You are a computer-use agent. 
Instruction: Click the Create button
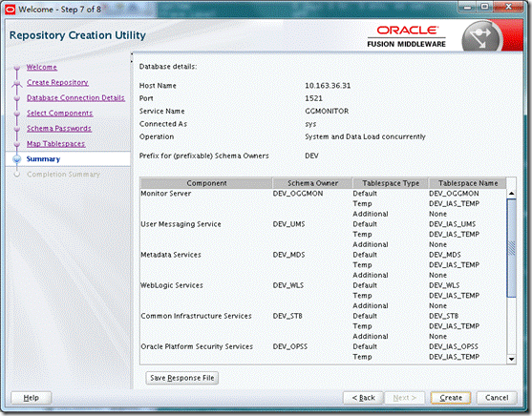click(451, 397)
